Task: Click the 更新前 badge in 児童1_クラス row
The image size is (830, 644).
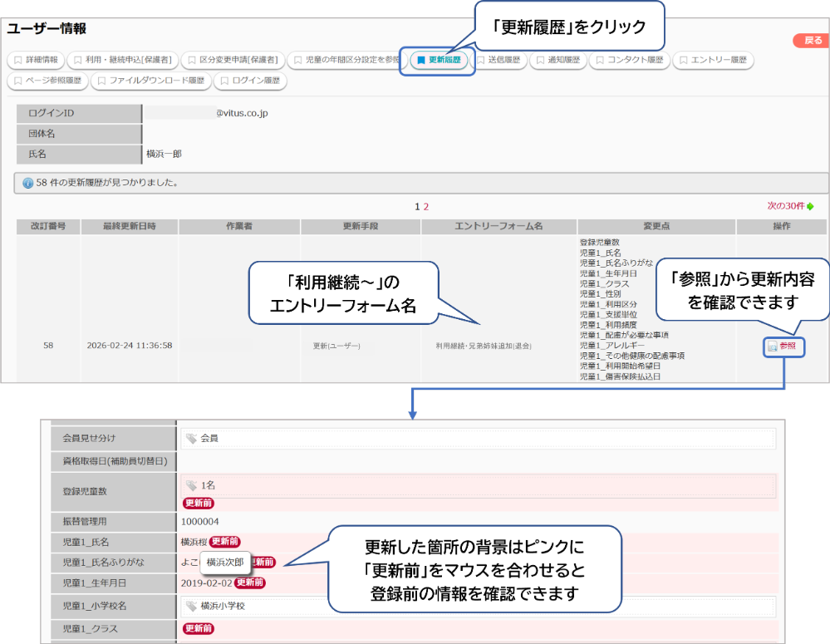Action: pos(199,629)
